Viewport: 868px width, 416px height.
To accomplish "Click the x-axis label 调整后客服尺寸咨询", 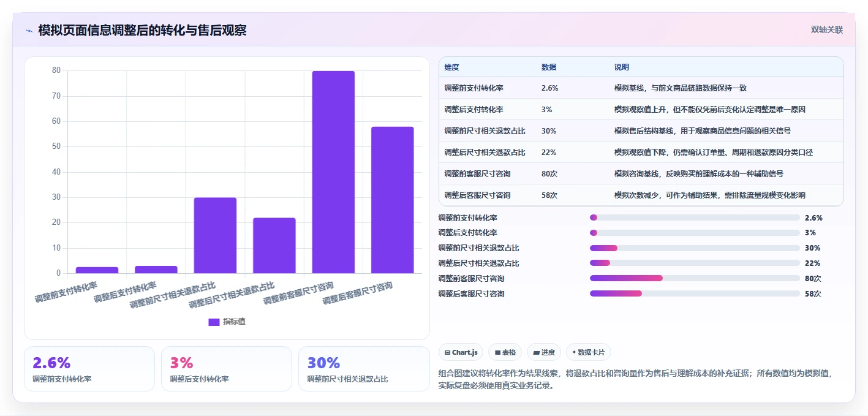I will pos(358,293).
